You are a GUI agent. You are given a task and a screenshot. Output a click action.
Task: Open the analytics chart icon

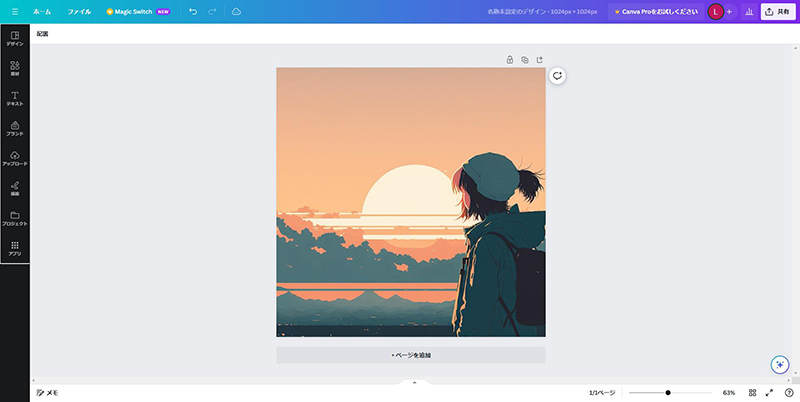tap(749, 12)
